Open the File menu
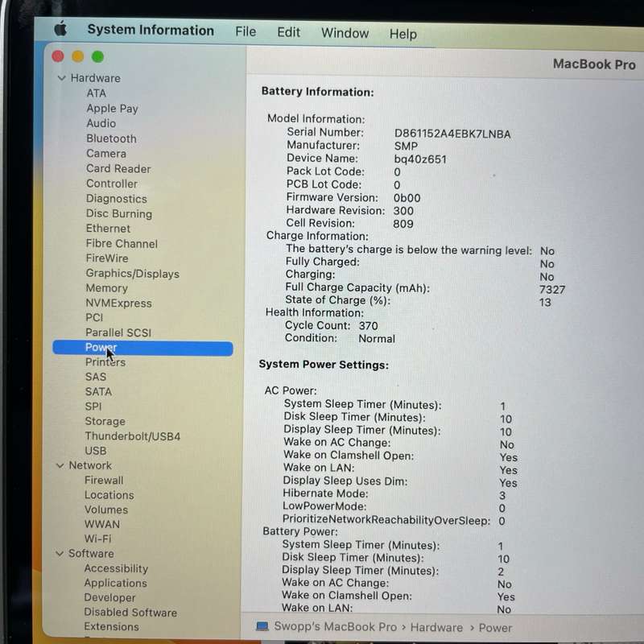 [x=246, y=31]
